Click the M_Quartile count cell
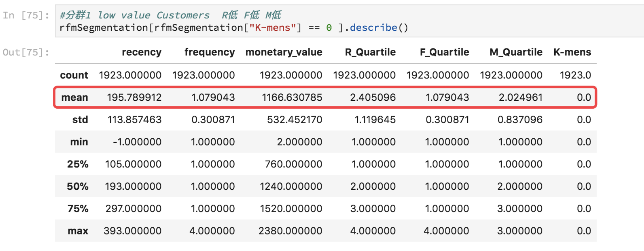 pyautogui.click(x=511, y=75)
